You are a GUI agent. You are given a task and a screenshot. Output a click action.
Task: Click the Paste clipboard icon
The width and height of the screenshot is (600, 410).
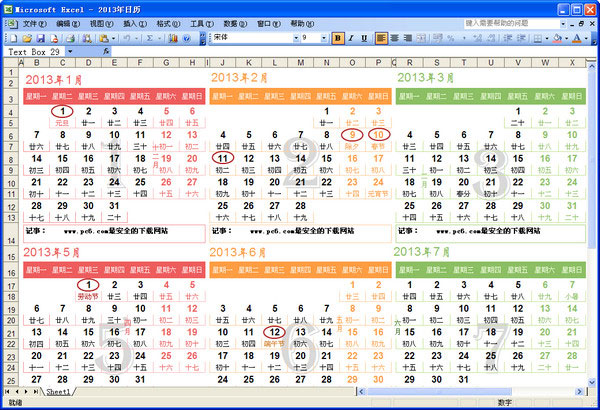tap(104, 38)
